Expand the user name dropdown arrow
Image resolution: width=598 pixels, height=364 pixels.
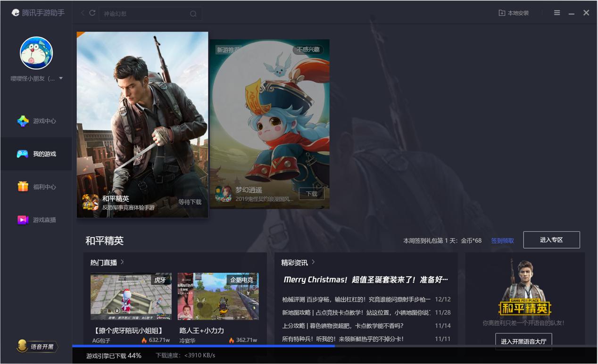coord(61,79)
